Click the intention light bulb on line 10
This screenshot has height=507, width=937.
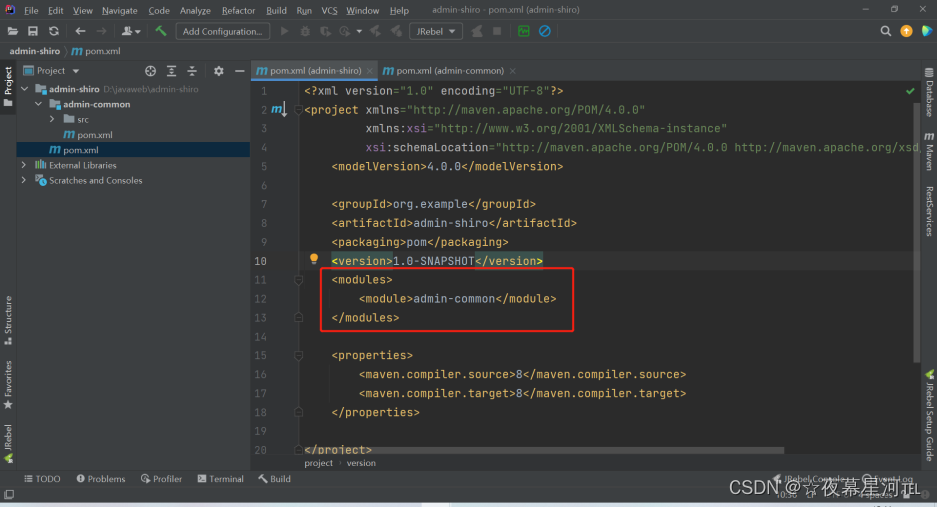313,260
